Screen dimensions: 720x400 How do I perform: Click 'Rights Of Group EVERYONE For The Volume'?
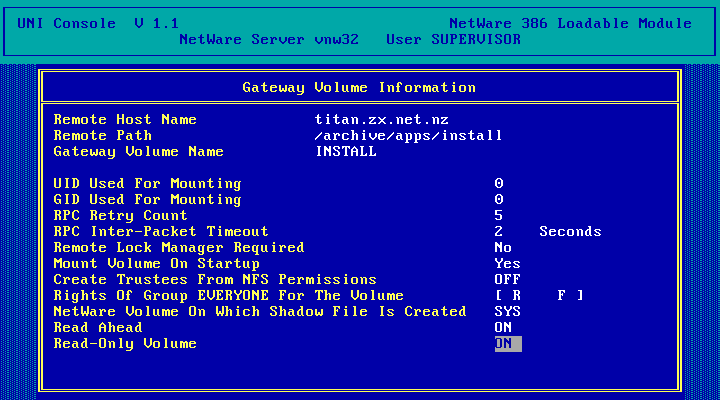click(228, 295)
